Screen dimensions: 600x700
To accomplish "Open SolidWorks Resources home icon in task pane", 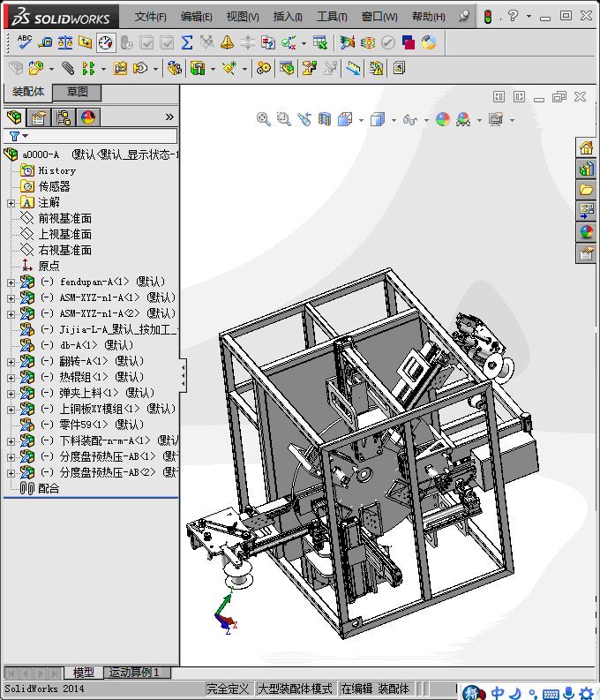I will (x=586, y=147).
